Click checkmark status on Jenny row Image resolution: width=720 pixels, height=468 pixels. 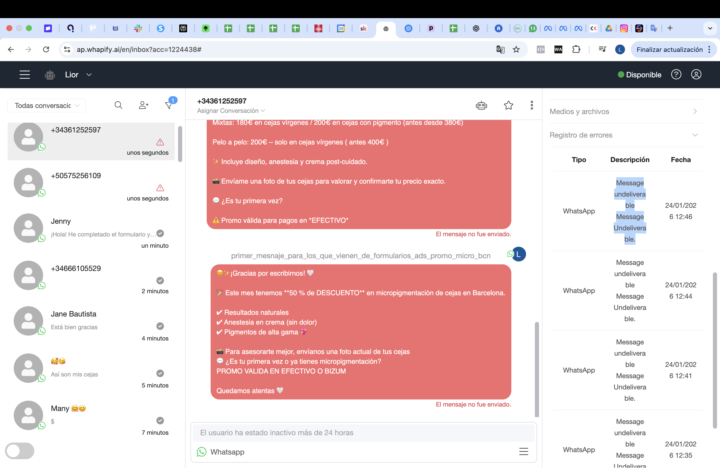coord(160,233)
